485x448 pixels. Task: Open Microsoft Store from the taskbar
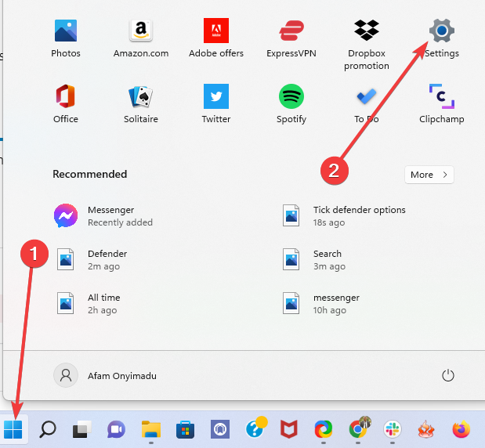tap(185, 429)
